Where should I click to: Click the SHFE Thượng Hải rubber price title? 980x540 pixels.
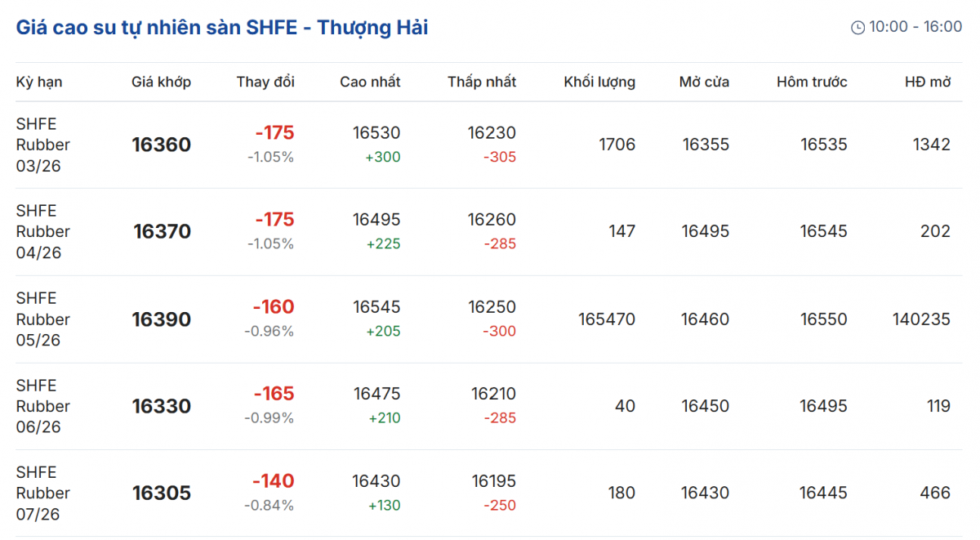[x=222, y=28]
